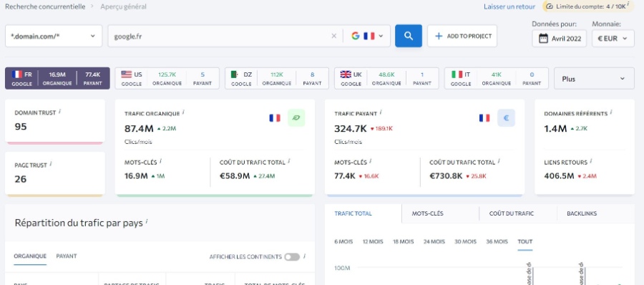
Task: Click the info icon beside Trafic Payant
Action: (381, 112)
